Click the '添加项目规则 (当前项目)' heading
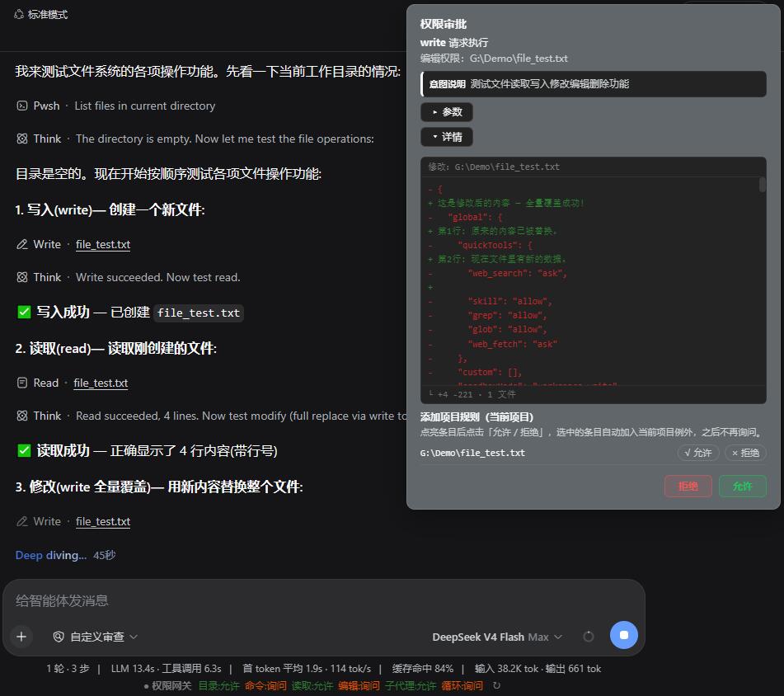The height and width of the screenshot is (696, 784). pos(477,417)
